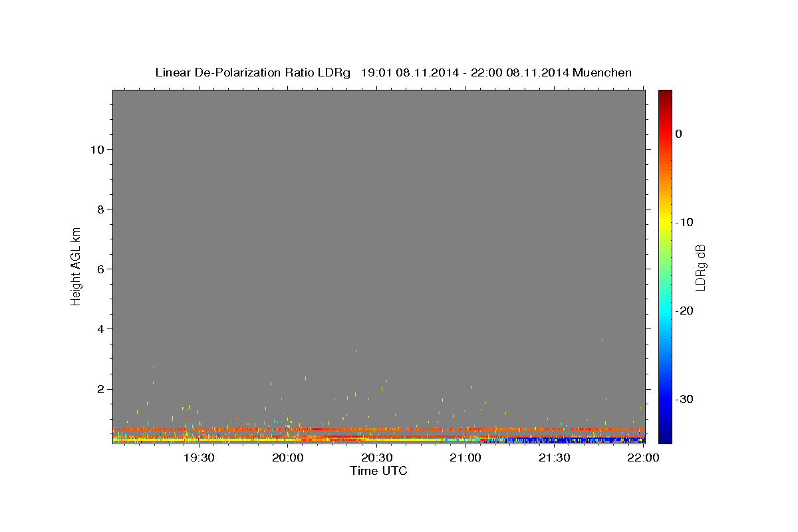Click the 'Time UTC' axis label
This screenshot has width=798, height=532.
pyautogui.click(x=378, y=471)
